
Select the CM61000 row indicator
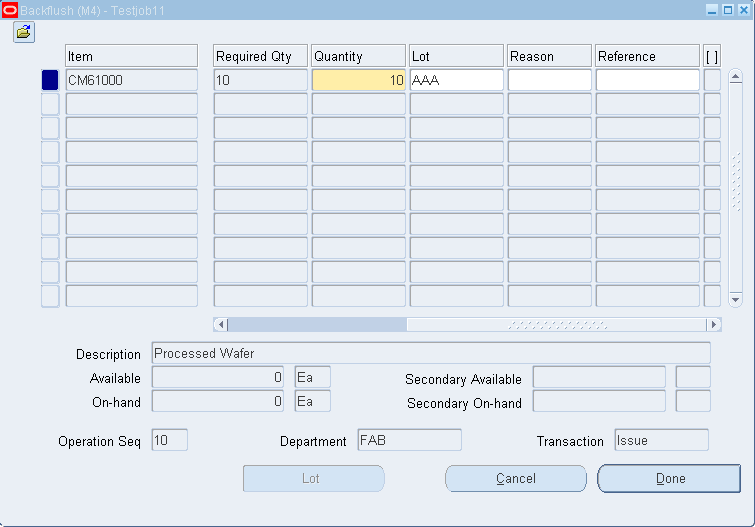pos(50,80)
